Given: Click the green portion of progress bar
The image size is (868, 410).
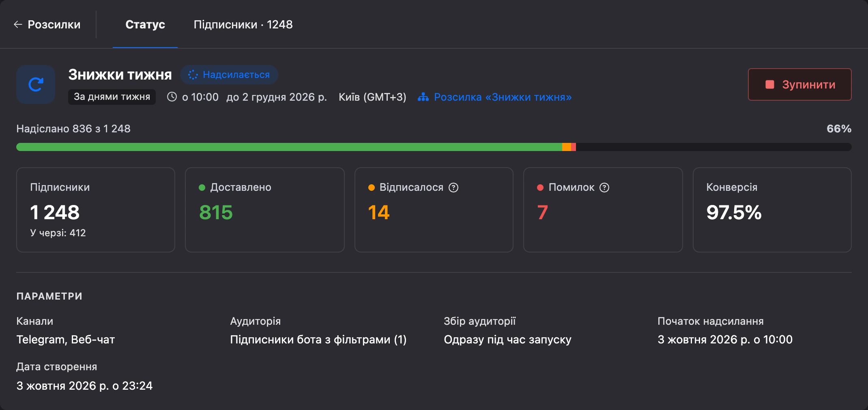Looking at the screenshot, I should coord(289,147).
